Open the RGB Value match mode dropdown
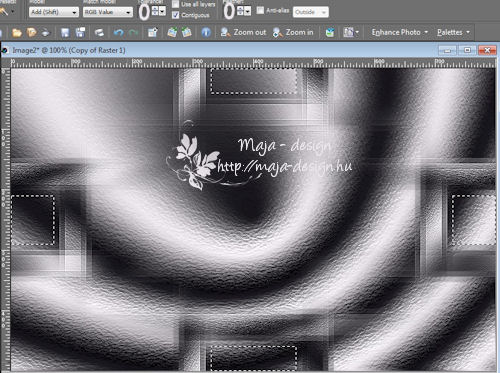This screenshot has width=500, height=373. 108,12
